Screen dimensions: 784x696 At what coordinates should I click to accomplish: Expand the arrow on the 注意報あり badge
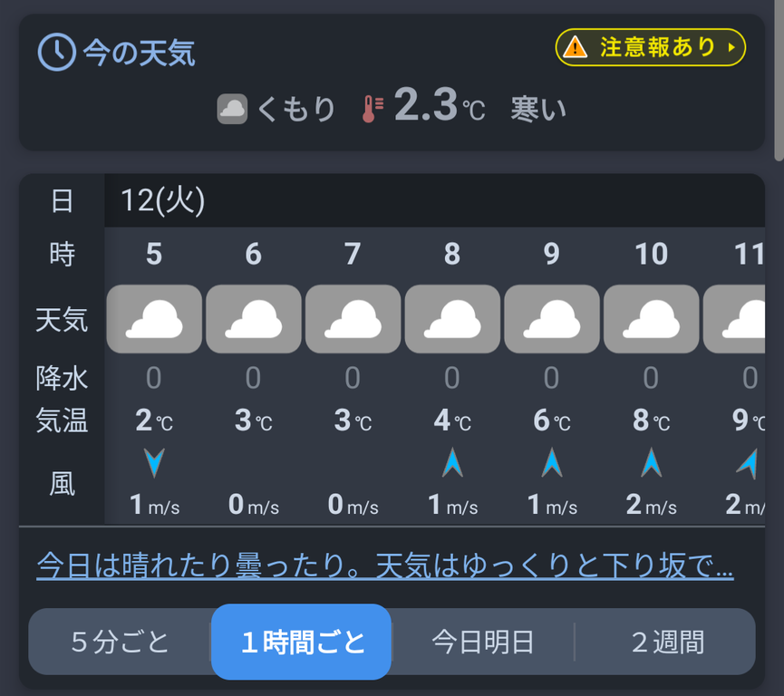tap(731, 47)
